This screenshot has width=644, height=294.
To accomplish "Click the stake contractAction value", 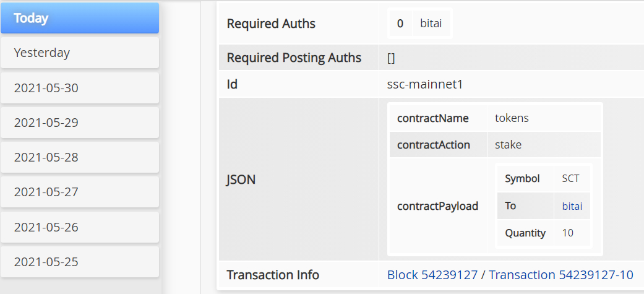I will [x=508, y=145].
